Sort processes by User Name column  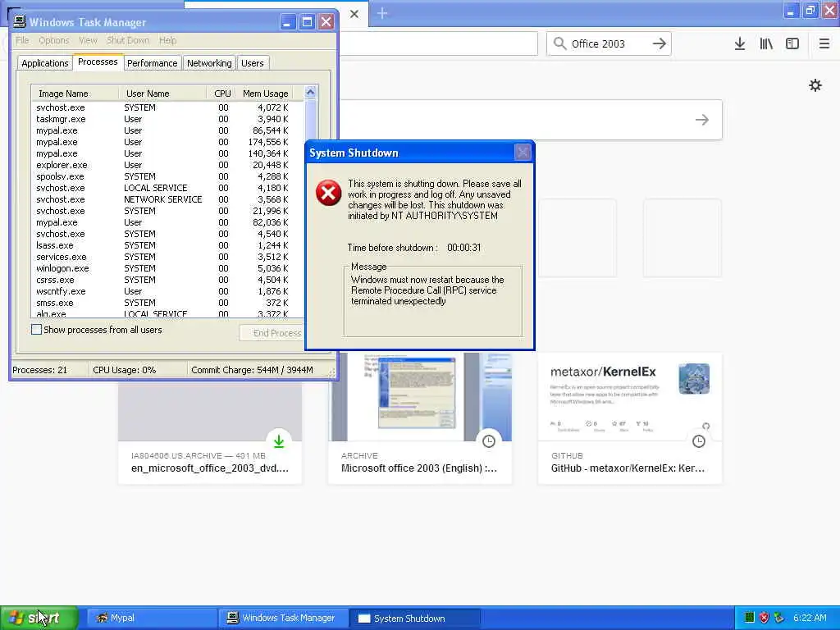click(x=163, y=94)
